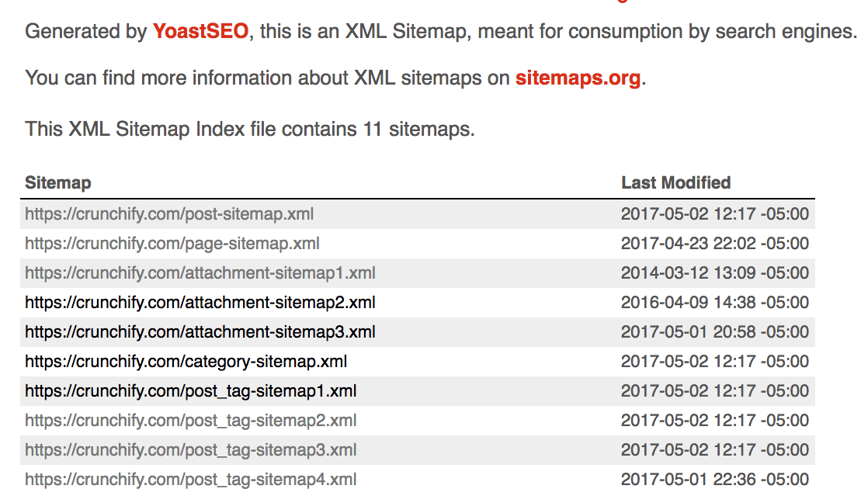Image resolution: width=868 pixels, height=489 pixels.
Task: Click the Sitemap column header
Action: [58, 182]
